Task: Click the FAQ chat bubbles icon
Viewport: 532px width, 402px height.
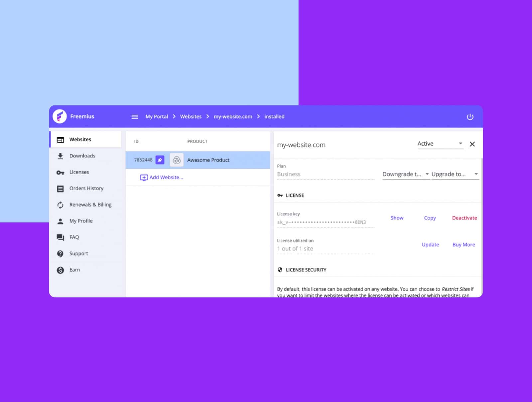Action: tap(60, 237)
